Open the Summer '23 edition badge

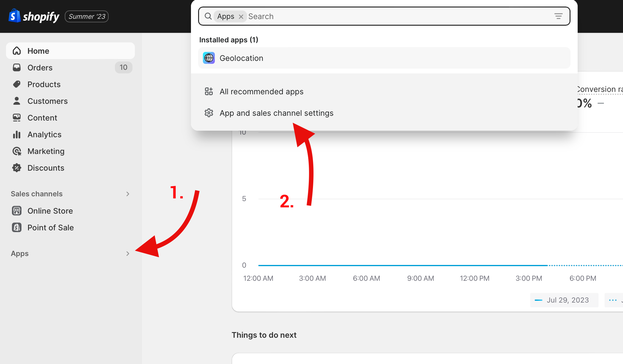87,16
